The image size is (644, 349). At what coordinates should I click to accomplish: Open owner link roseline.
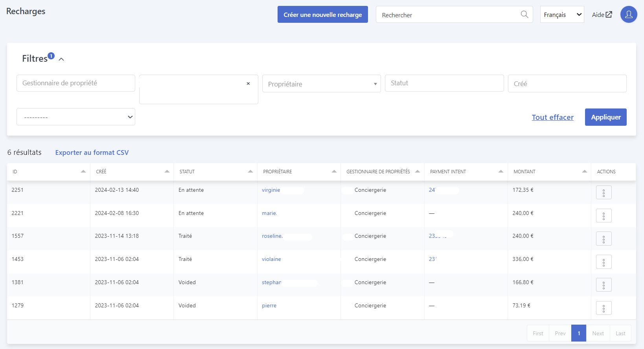coord(272,236)
